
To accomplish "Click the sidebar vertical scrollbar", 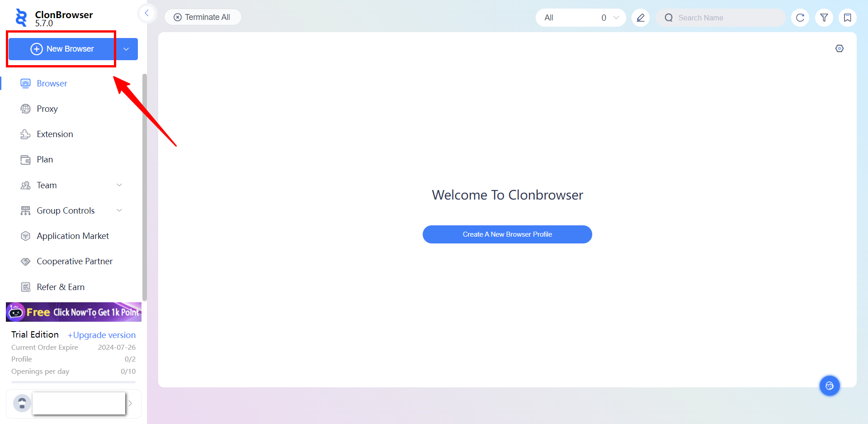I will (x=145, y=187).
